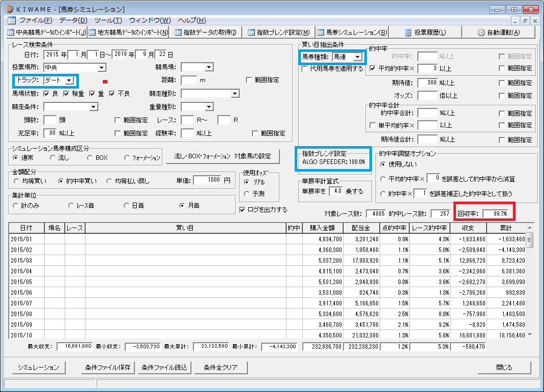
Task: Expand the トラック dropdown showing ダート
Action: [69, 80]
